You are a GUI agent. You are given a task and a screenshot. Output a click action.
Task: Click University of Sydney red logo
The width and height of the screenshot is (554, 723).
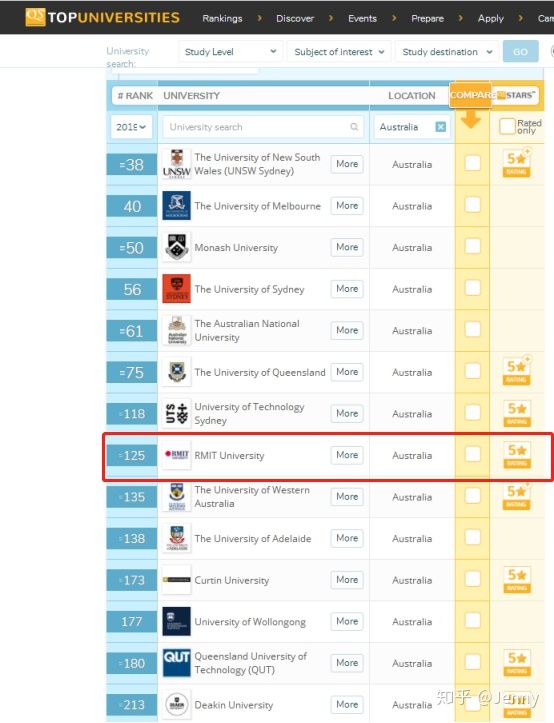[177, 289]
